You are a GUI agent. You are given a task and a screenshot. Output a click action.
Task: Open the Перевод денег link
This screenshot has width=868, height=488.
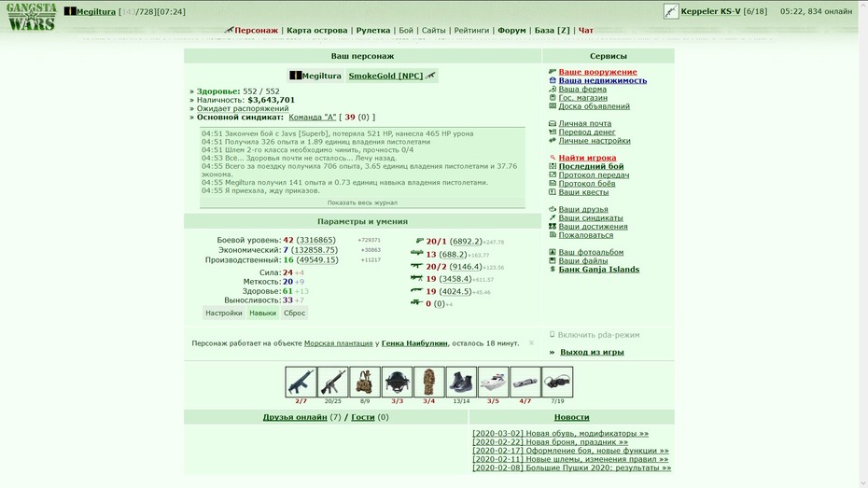coord(587,132)
